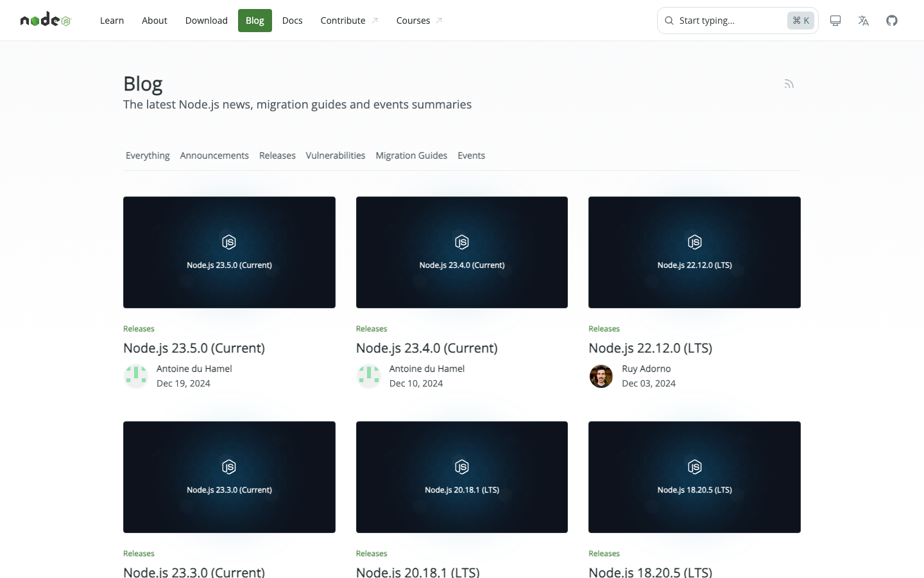The width and height of the screenshot is (924, 578).
Task: Click the Node.js 18.20.5 (LTS) post title
Action: pyautogui.click(x=651, y=572)
